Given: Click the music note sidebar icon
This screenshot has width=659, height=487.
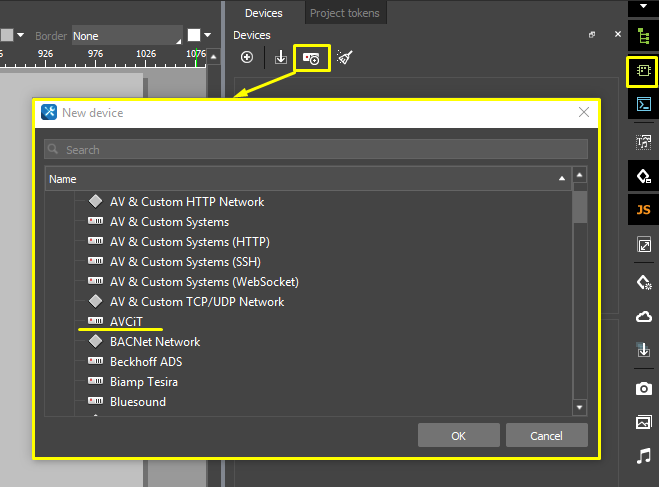Looking at the screenshot, I should (643, 456).
